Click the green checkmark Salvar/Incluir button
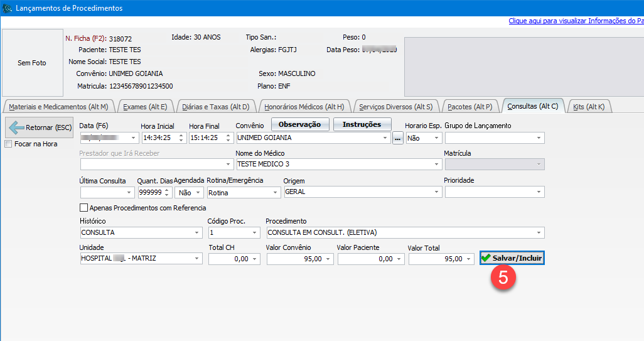The height and width of the screenshot is (341, 644). (512, 258)
